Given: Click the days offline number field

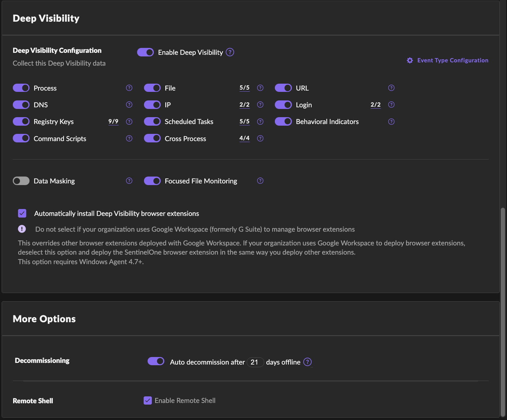Looking at the screenshot, I should pos(255,362).
